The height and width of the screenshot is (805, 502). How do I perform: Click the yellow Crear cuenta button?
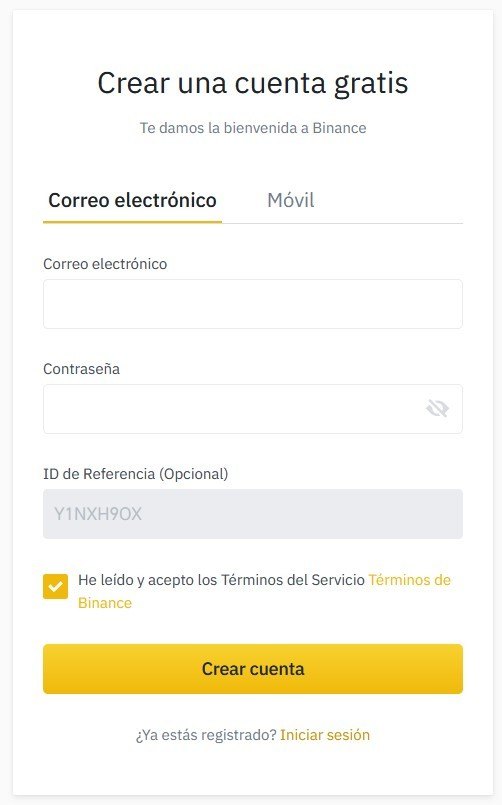coord(253,669)
